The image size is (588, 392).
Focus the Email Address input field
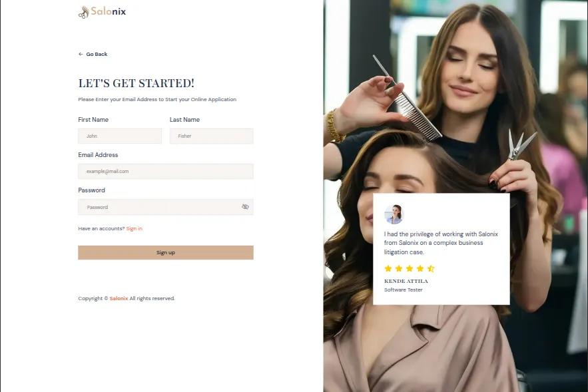[166, 171]
